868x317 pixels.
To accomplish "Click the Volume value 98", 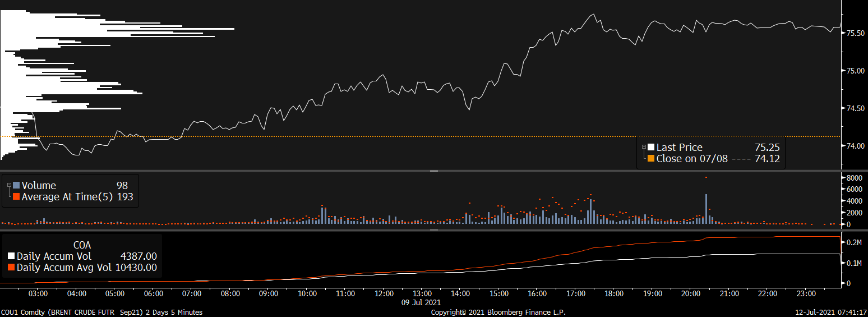I will 122,186.
